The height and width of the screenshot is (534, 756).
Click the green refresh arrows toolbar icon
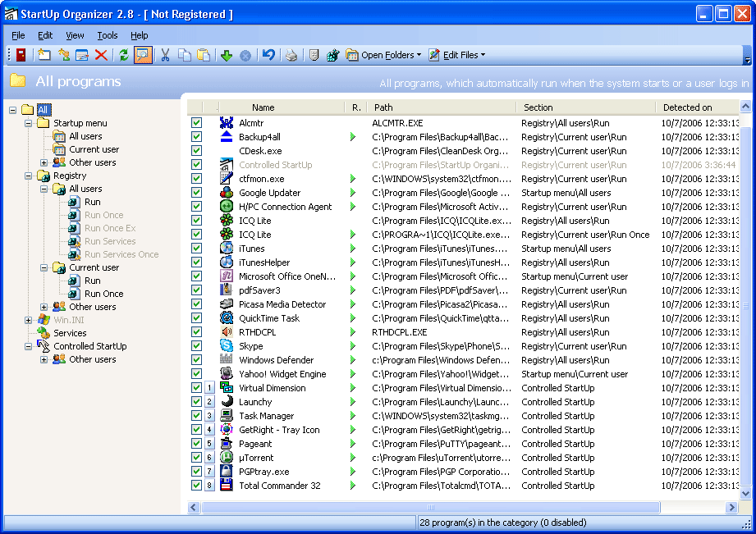click(x=123, y=55)
